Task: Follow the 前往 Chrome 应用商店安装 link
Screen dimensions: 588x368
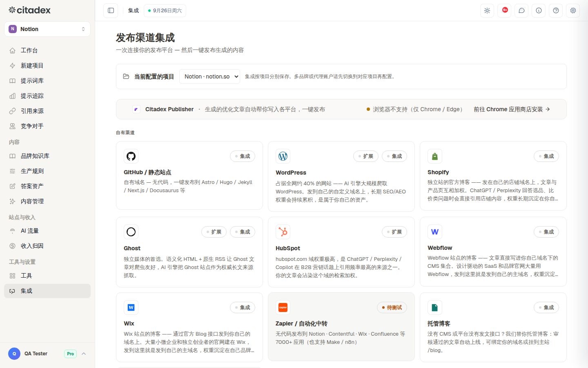Action: (x=512, y=109)
